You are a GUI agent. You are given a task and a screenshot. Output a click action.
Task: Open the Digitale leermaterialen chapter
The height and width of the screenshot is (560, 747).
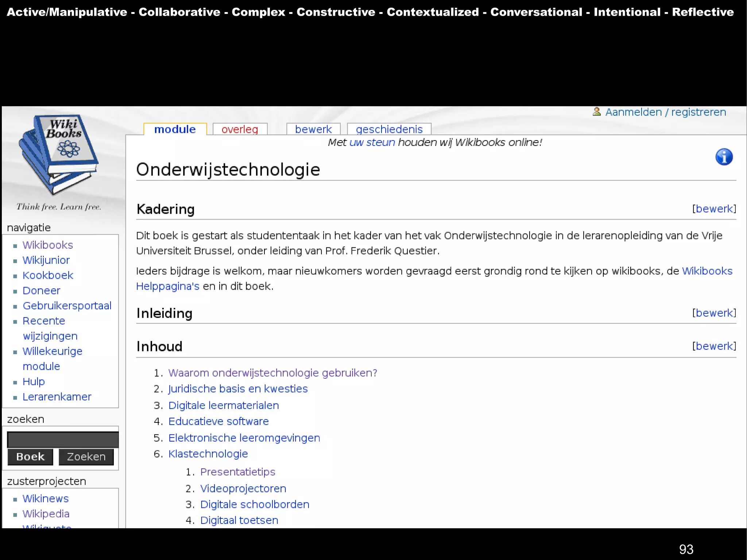tap(223, 405)
